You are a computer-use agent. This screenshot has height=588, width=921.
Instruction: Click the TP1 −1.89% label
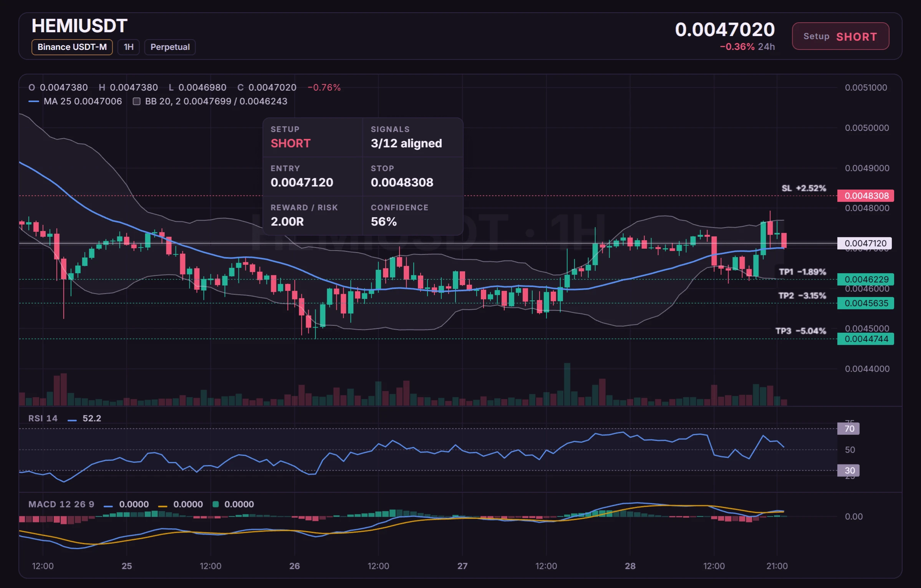[802, 272]
